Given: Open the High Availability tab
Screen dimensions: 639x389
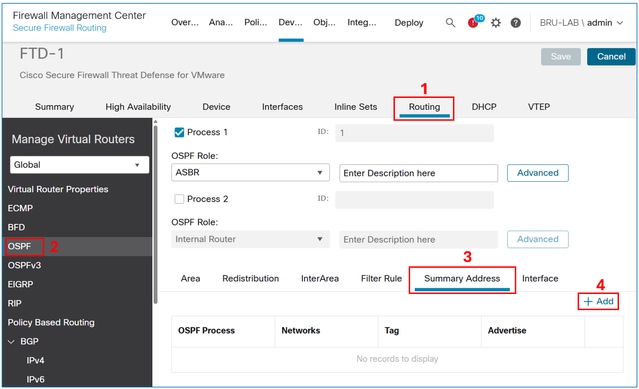Looking at the screenshot, I should coord(138,107).
